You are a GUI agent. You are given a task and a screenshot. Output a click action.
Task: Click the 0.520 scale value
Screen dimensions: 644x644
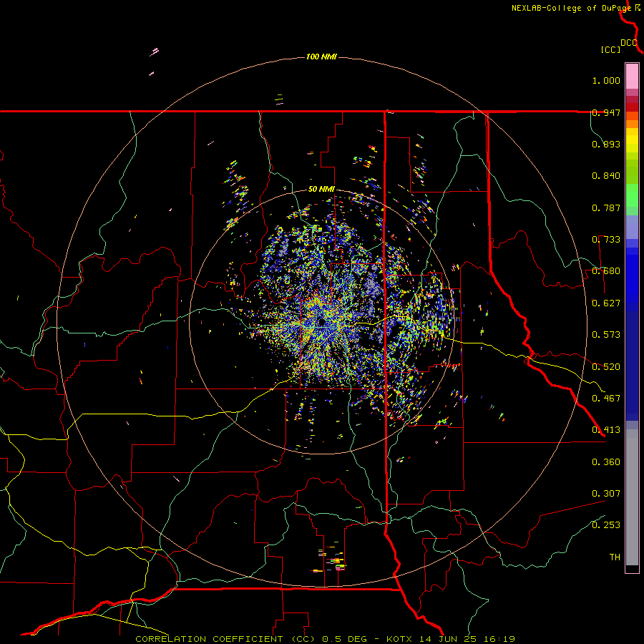tap(606, 367)
